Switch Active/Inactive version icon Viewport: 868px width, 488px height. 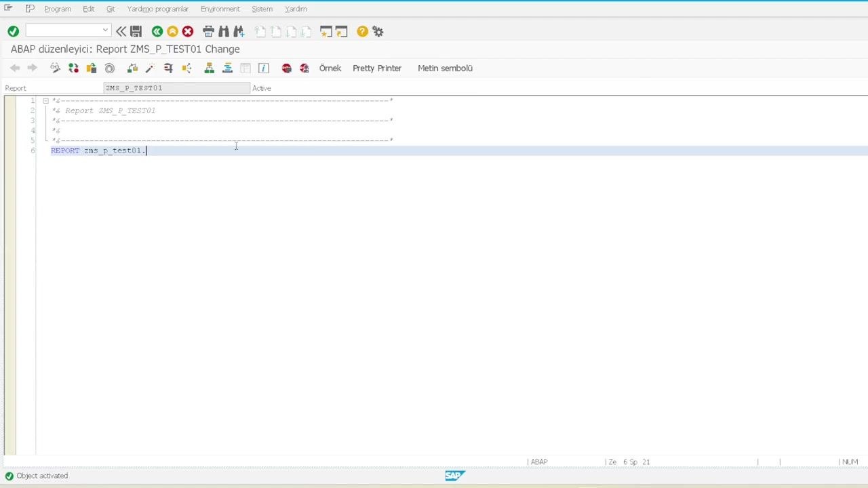tap(73, 68)
